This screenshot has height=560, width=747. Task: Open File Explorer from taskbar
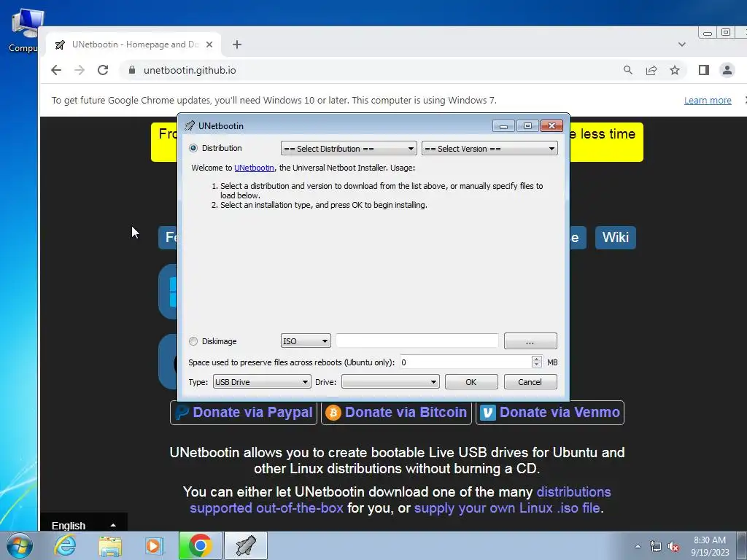coord(110,545)
